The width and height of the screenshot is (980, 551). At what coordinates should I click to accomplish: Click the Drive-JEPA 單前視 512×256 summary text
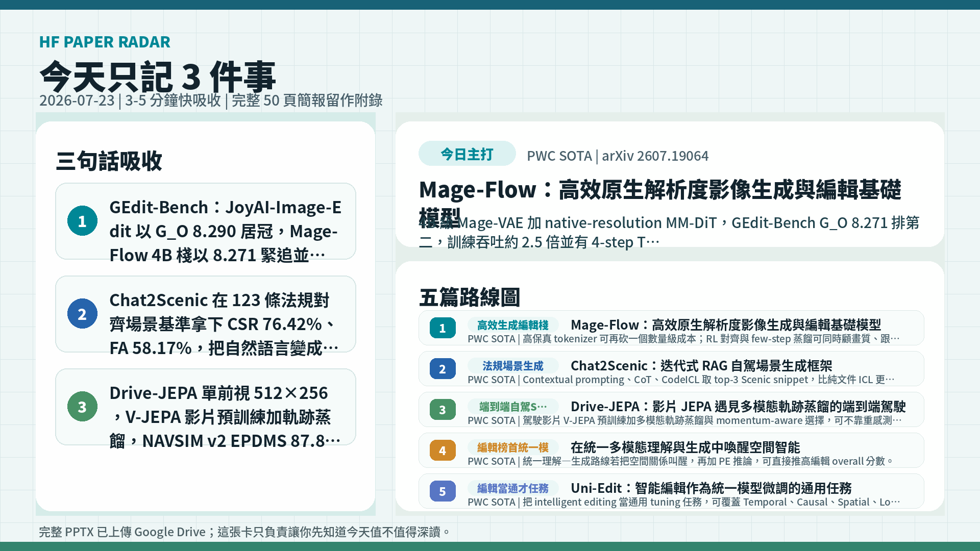[x=225, y=417]
